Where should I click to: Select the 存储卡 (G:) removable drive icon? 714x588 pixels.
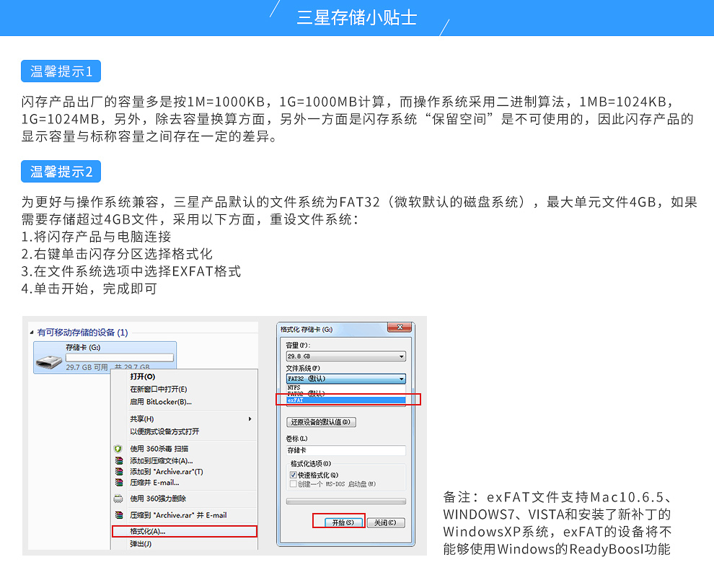coord(49,362)
